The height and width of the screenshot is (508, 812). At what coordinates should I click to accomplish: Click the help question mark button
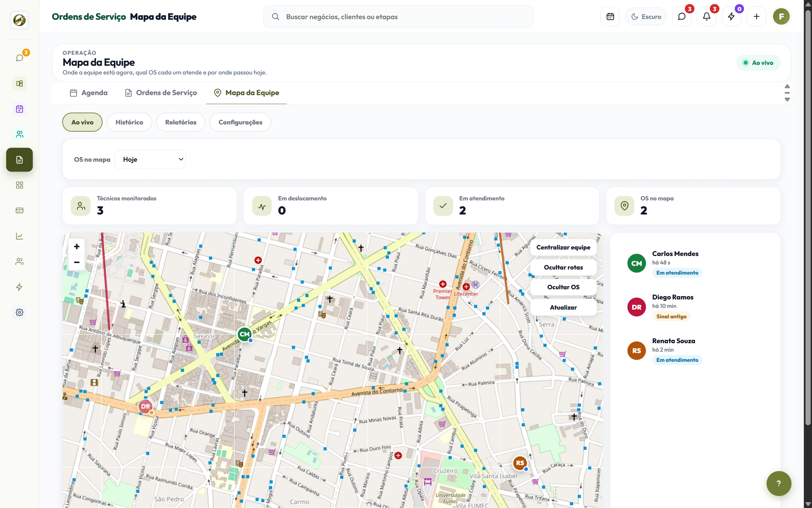coord(778,483)
